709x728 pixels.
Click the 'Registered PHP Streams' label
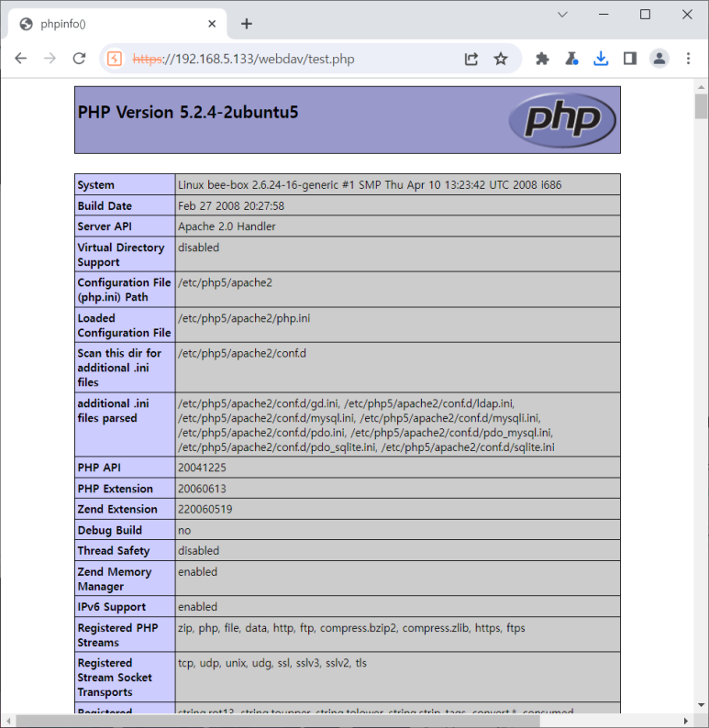point(118,635)
